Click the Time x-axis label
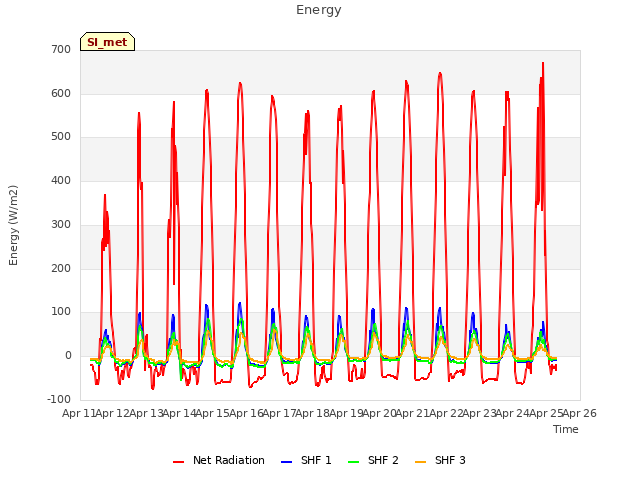The width and height of the screenshot is (640, 480). click(566, 429)
